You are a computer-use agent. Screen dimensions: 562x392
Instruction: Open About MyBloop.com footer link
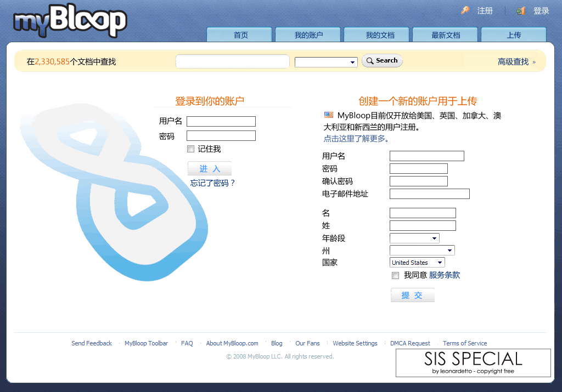pyautogui.click(x=232, y=343)
